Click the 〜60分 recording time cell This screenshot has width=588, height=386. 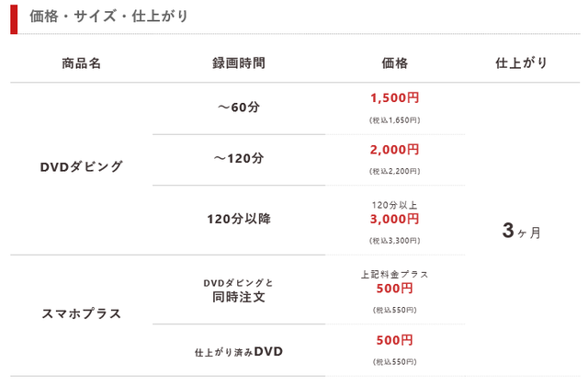click(x=239, y=108)
